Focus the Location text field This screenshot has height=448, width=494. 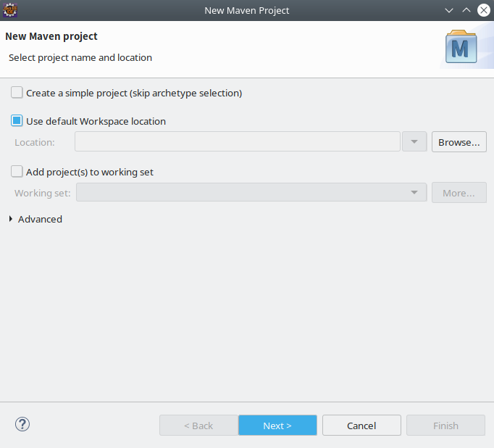coord(238,141)
